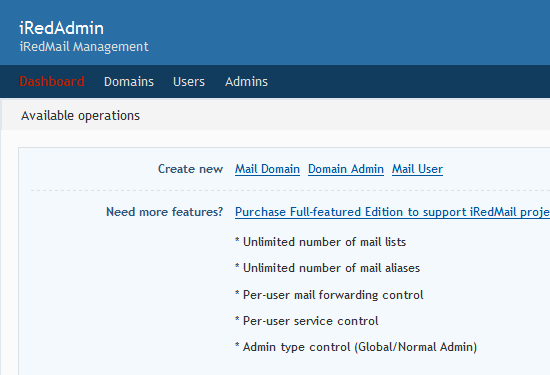
Task: Click the dark navigation bar right of Admins
Action: point(409,81)
